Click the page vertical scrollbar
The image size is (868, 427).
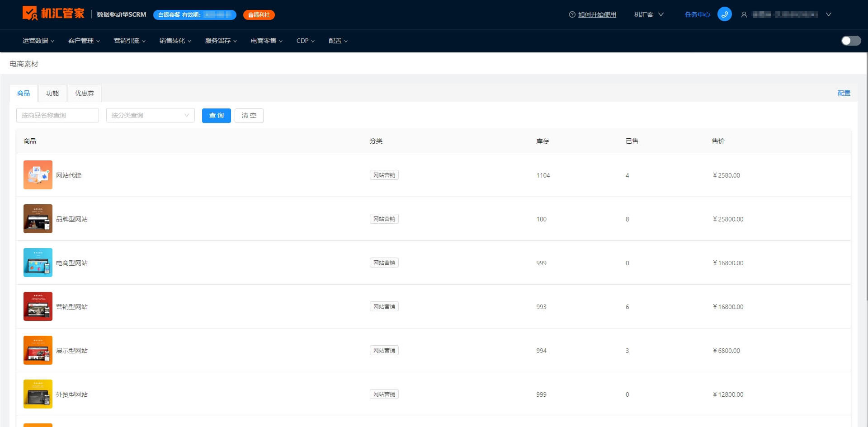866,176
